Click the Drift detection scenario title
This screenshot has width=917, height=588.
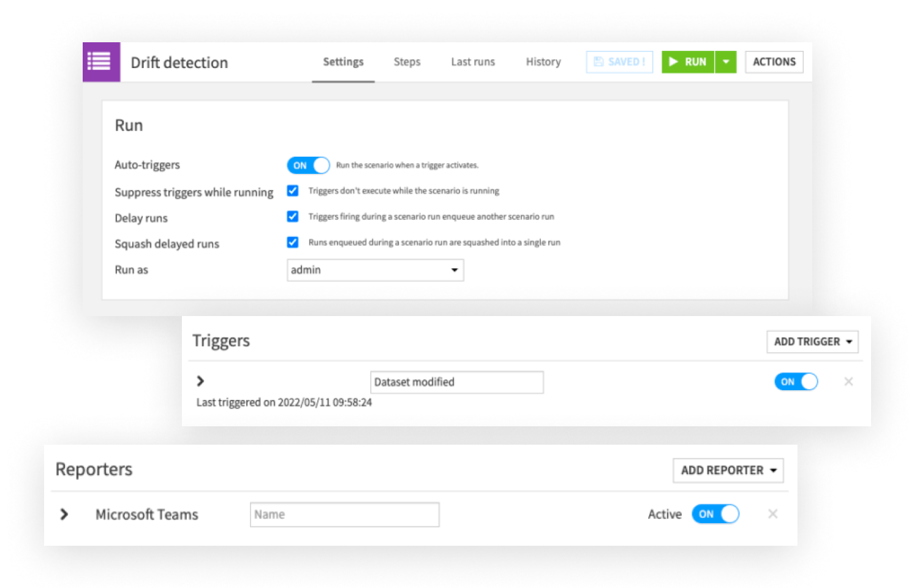coord(179,62)
